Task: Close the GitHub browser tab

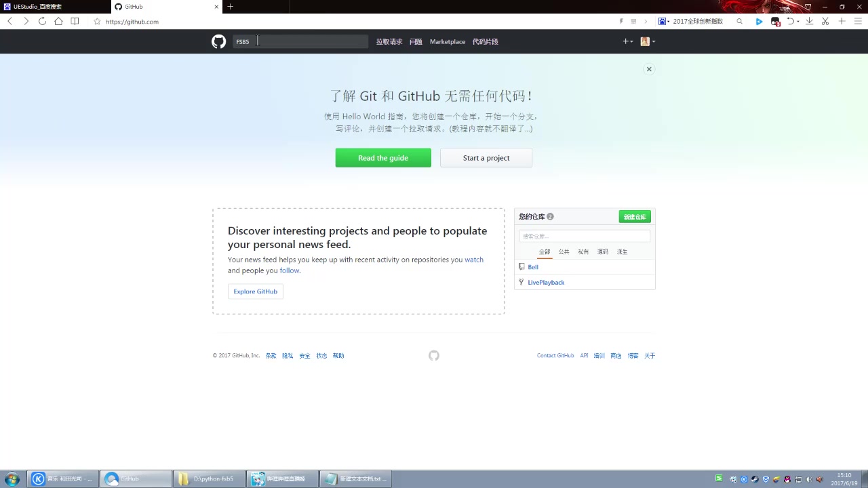Action: coord(218,7)
